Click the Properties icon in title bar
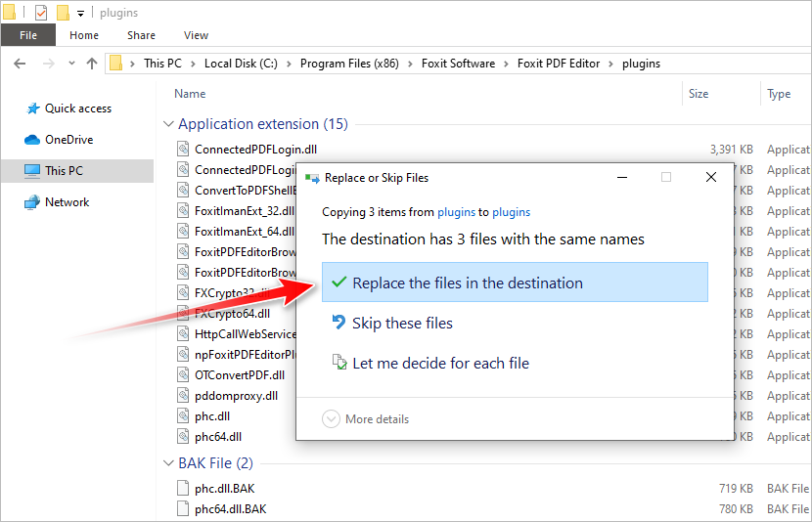 click(x=40, y=13)
